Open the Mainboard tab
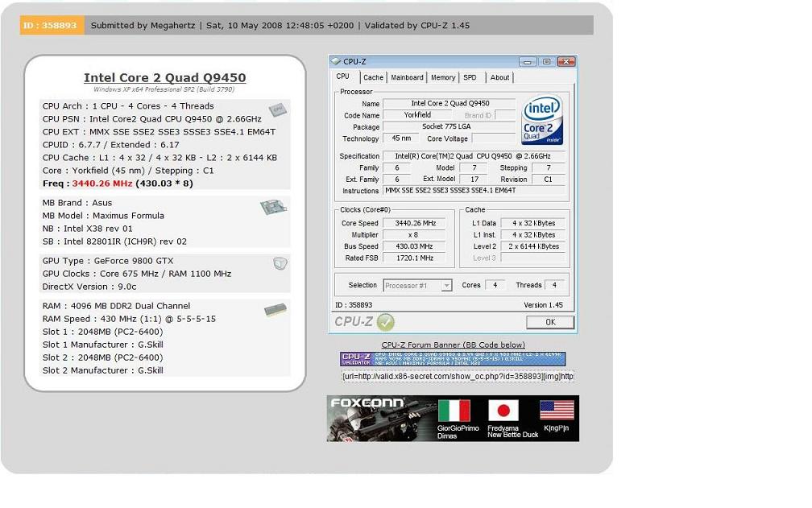This screenshot has height=508, width=812. click(x=407, y=77)
